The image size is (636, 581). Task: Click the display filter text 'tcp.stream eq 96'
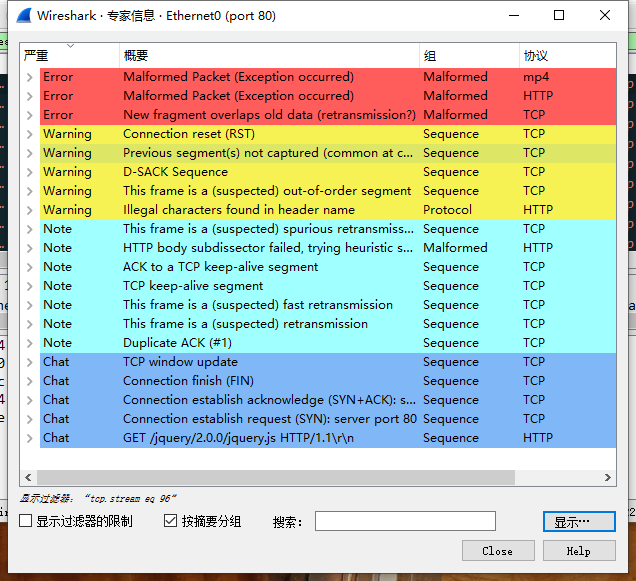[131, 499]
